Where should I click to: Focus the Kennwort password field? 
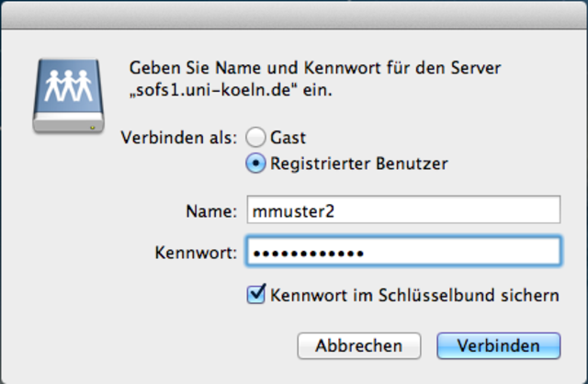pos(403,251)
